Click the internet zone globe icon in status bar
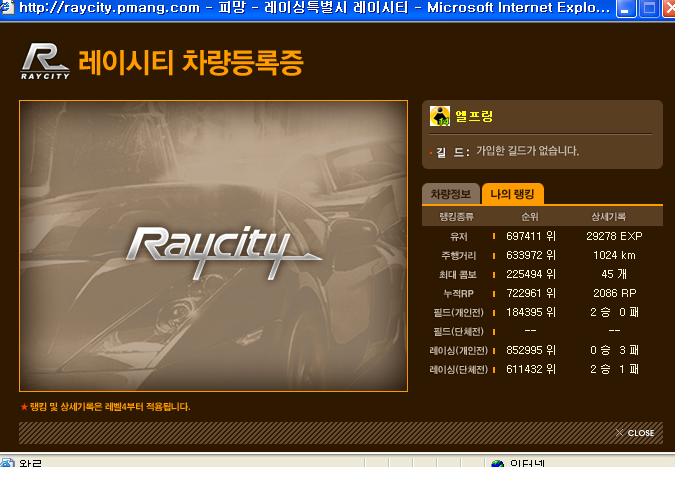Image resolution: width=700 pixels, height=500 pixels. coord(497,463)
